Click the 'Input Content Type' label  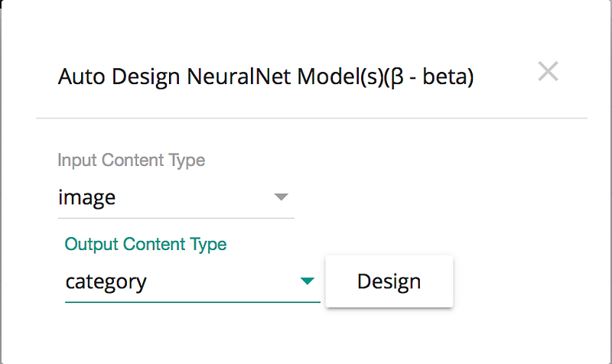[132, 161]
